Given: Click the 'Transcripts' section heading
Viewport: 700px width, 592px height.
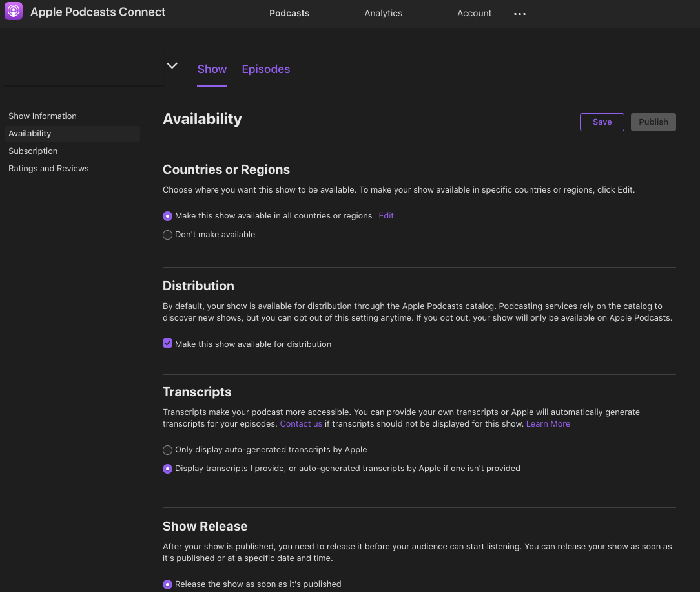Looking at the screenshot, I should click(x=197, y=392).
